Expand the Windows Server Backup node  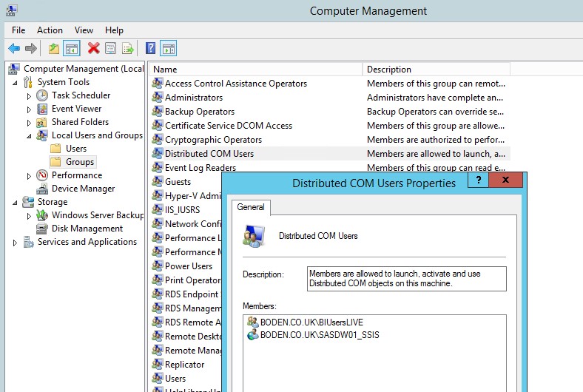[x=29, y=216]
